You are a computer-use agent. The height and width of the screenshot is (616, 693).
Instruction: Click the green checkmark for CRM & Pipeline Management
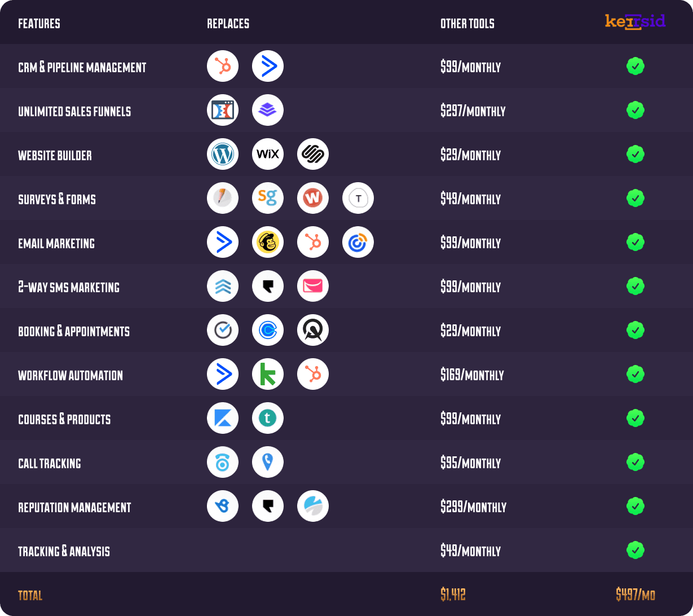point(635,66)
